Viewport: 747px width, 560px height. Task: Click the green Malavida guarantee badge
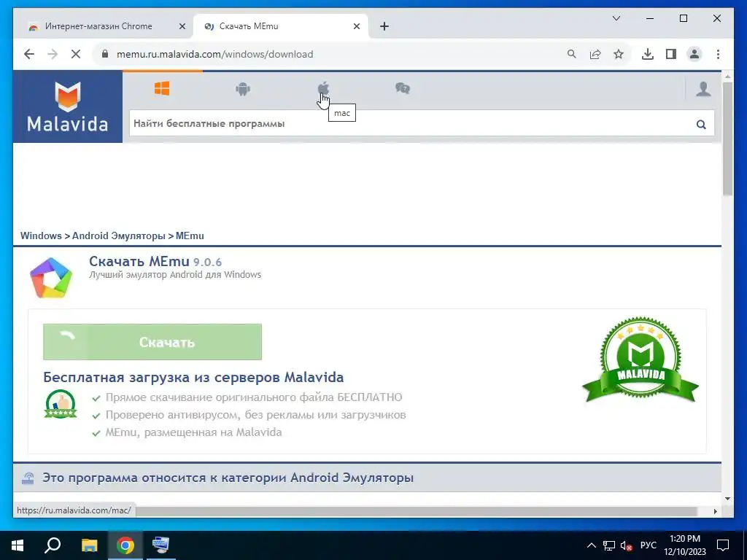[x=640, y=360]
